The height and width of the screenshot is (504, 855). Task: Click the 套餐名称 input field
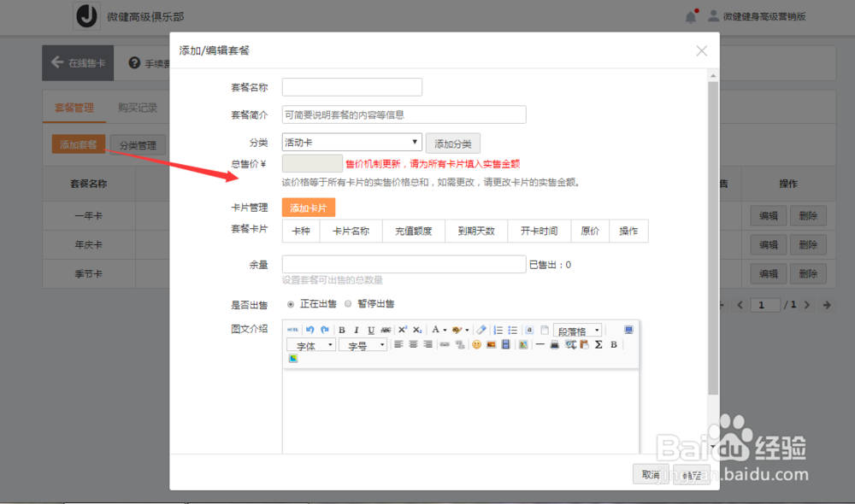351,87
